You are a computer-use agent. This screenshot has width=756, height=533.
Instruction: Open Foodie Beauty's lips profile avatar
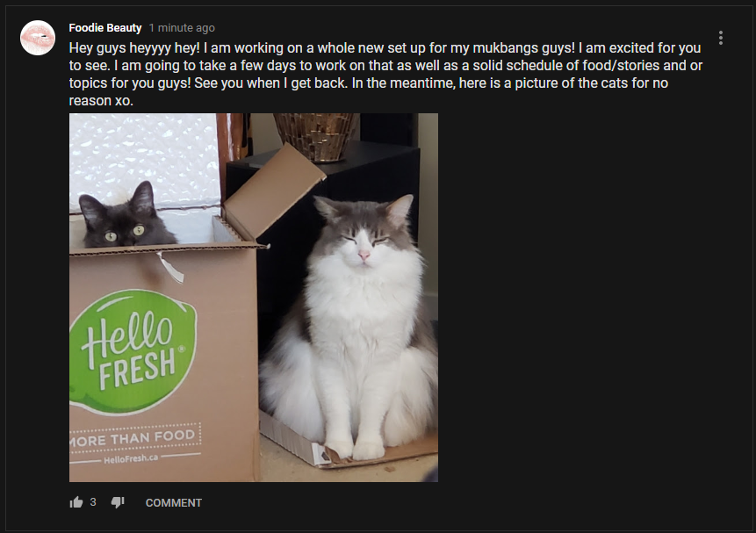point(38,38)
